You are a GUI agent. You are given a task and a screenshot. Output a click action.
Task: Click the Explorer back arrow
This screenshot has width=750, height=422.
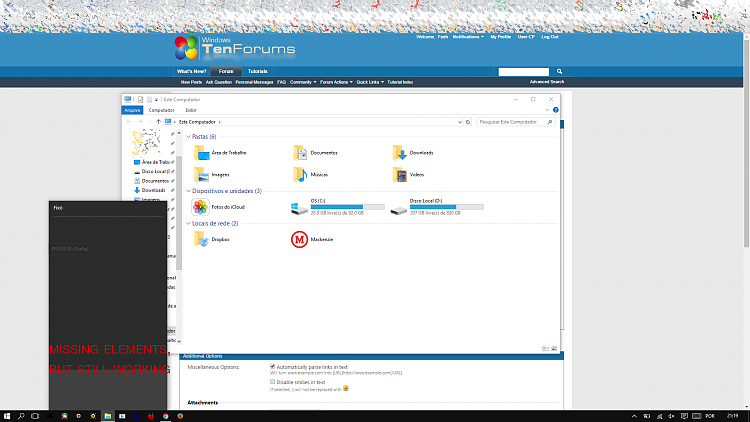pos(129,122)
